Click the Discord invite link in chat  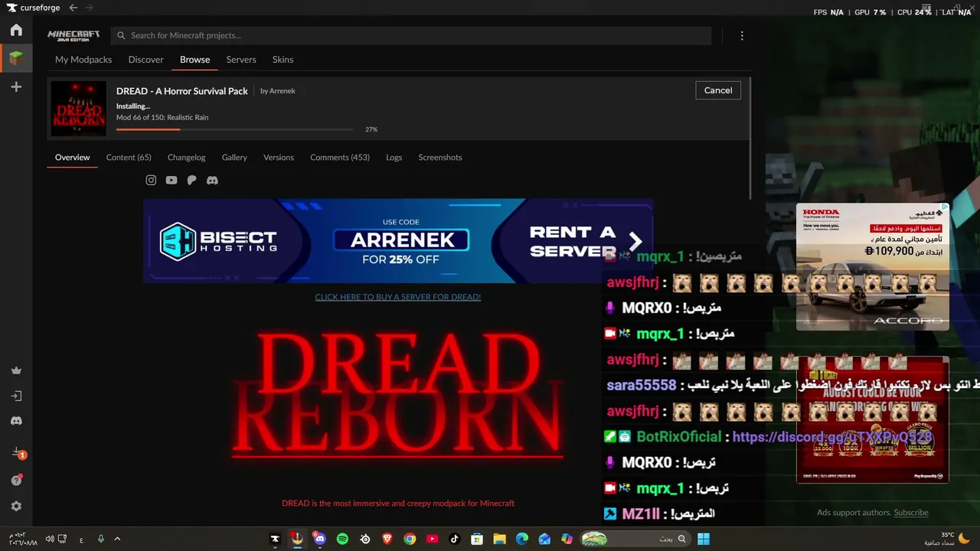[832, 437]
